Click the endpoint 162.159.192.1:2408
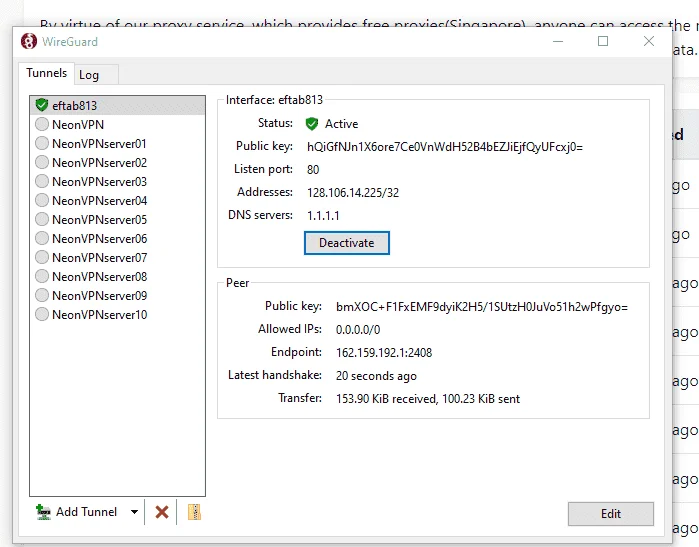 (384, 353)
